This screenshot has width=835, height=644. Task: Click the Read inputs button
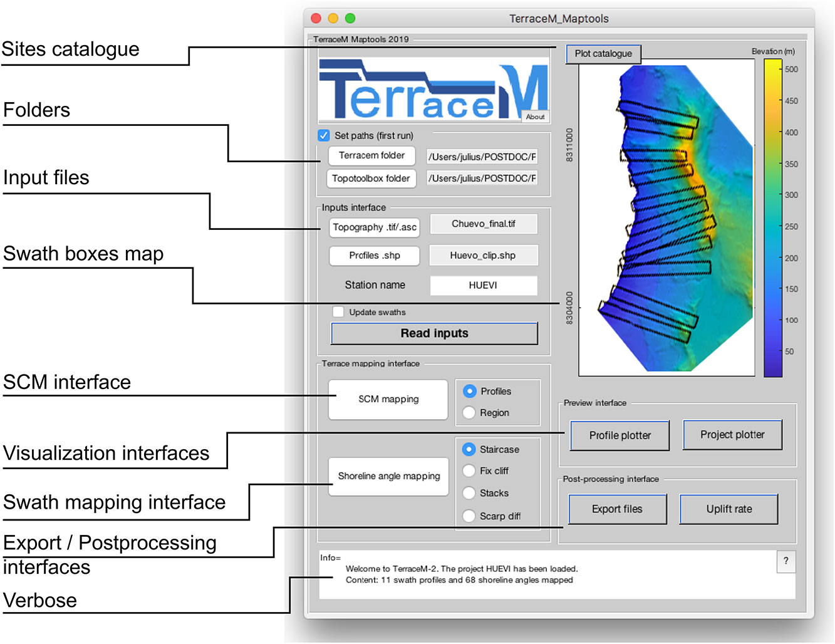[434, 333]
